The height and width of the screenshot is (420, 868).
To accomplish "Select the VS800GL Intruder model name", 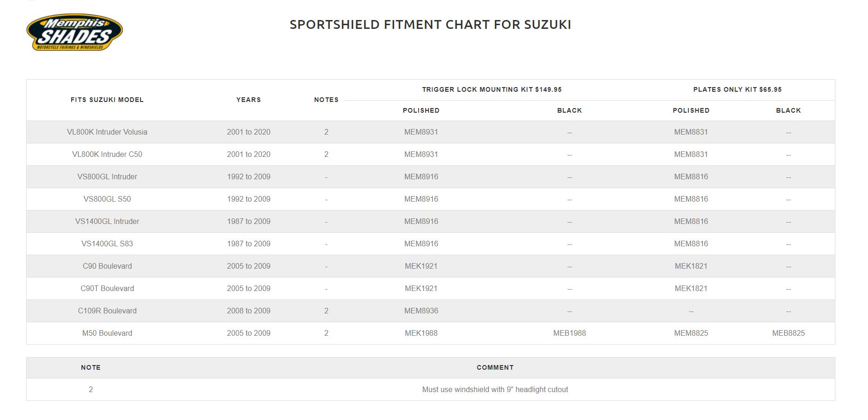I will (107, 177).
